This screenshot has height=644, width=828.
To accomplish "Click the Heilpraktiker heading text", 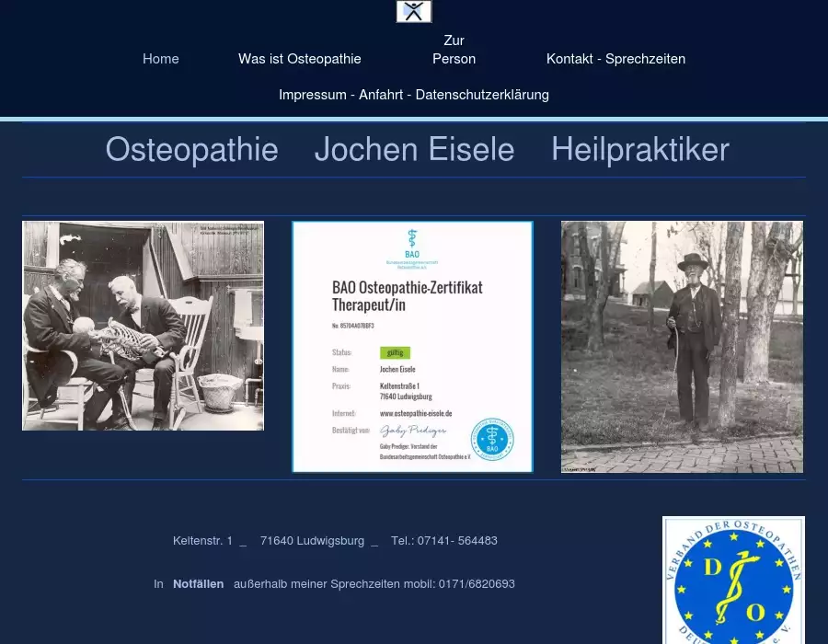I will point(639,149).
